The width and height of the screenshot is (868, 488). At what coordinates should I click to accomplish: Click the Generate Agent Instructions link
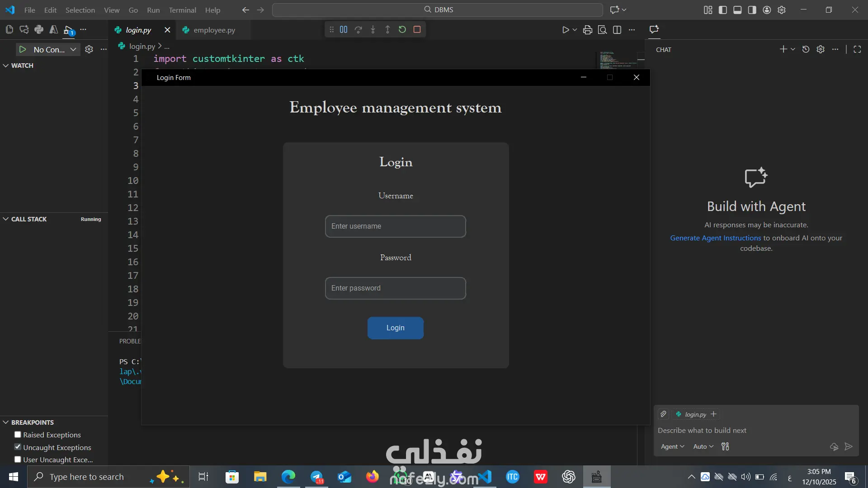715,238
